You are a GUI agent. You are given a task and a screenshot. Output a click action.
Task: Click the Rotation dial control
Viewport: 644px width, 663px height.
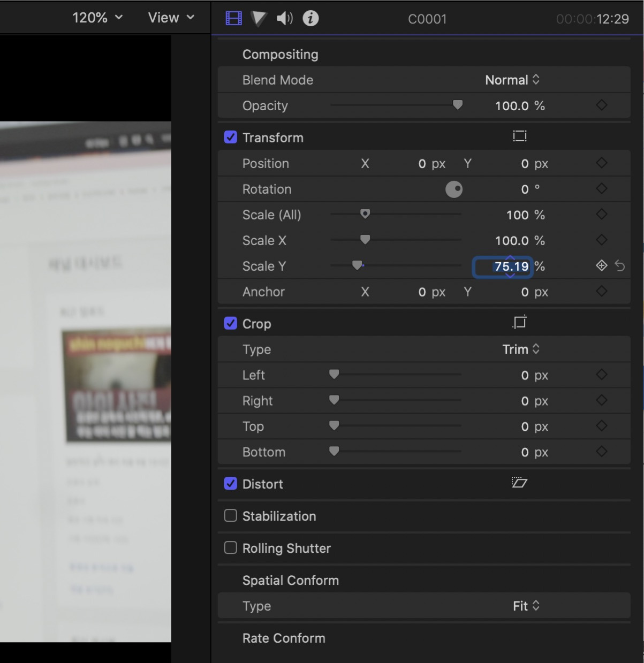point(454,189)
